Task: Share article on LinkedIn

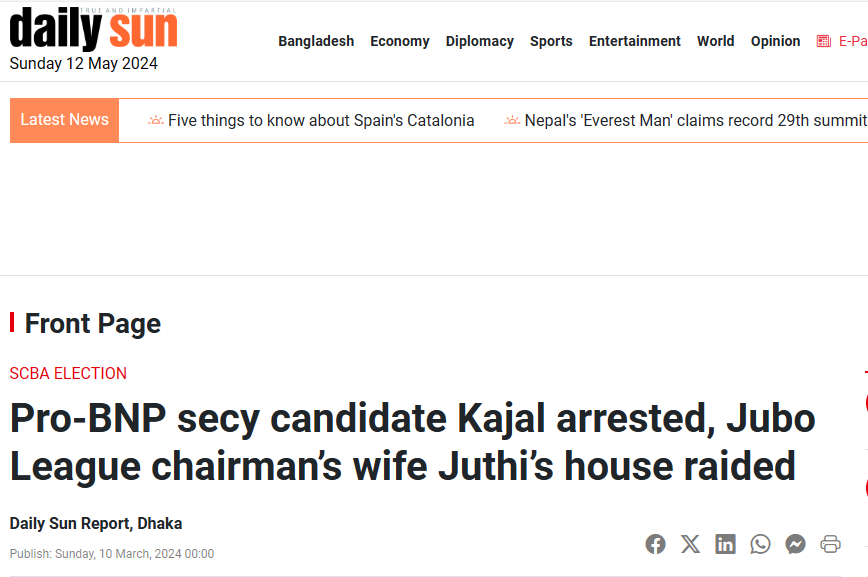Action: (x=725, y=544)
